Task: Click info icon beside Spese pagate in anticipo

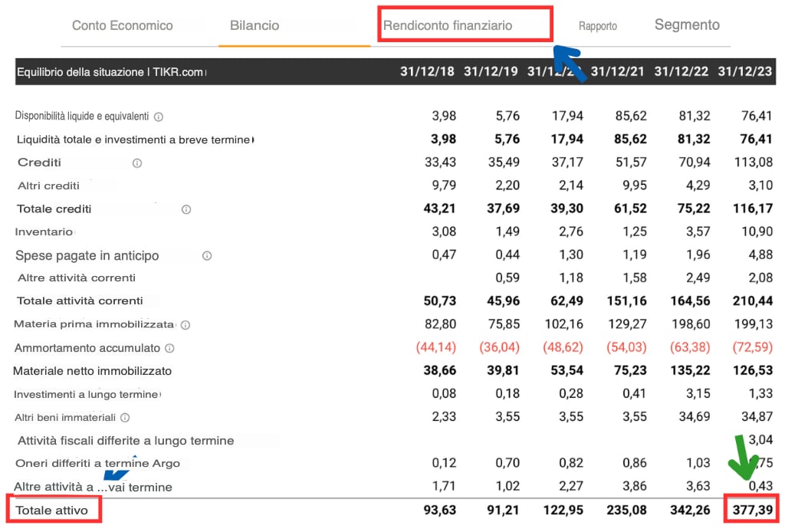Action: (x=207, y=256)
